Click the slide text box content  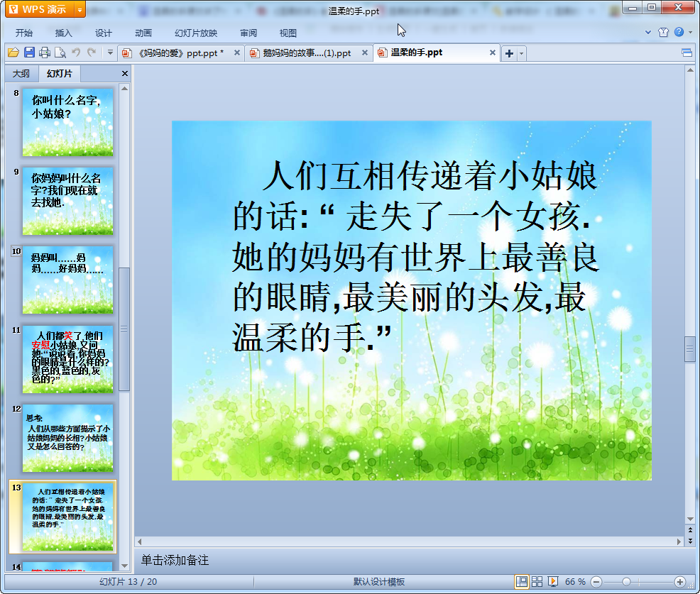[415, 257]
